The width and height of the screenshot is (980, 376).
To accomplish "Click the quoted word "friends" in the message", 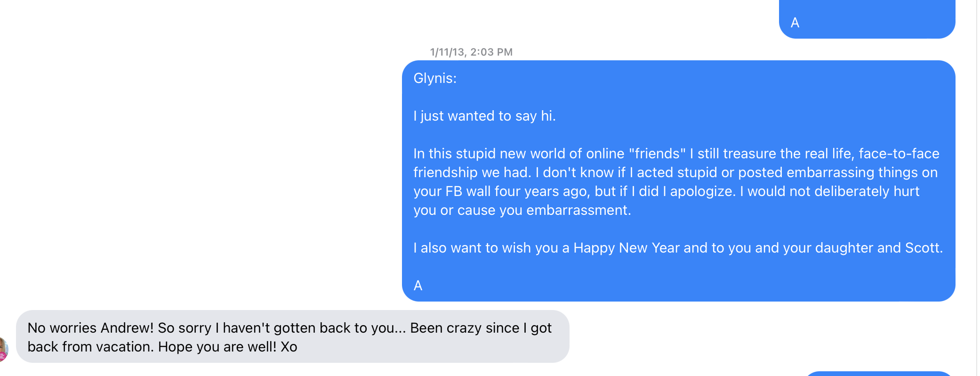I will pos(657,154).
